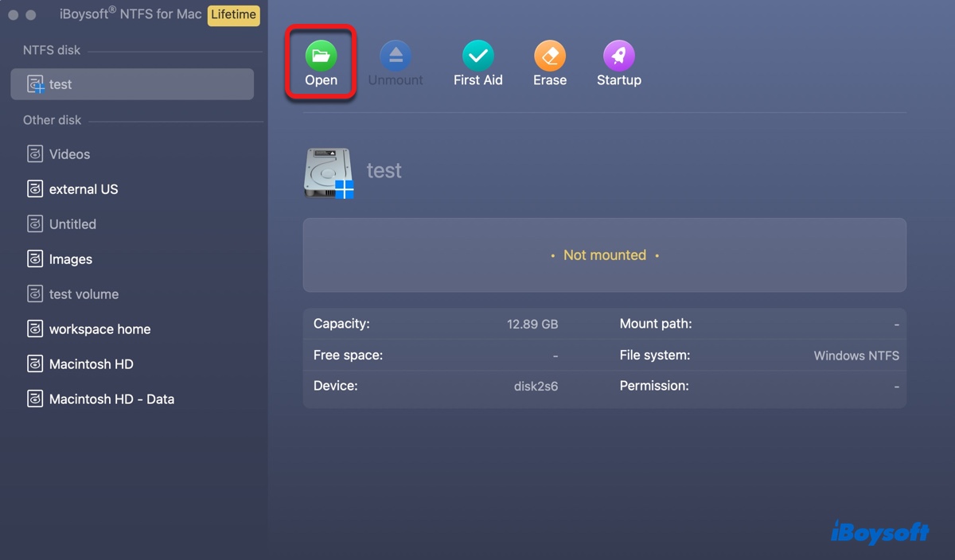Click the Startup rocket icon

tap(618, 63)
